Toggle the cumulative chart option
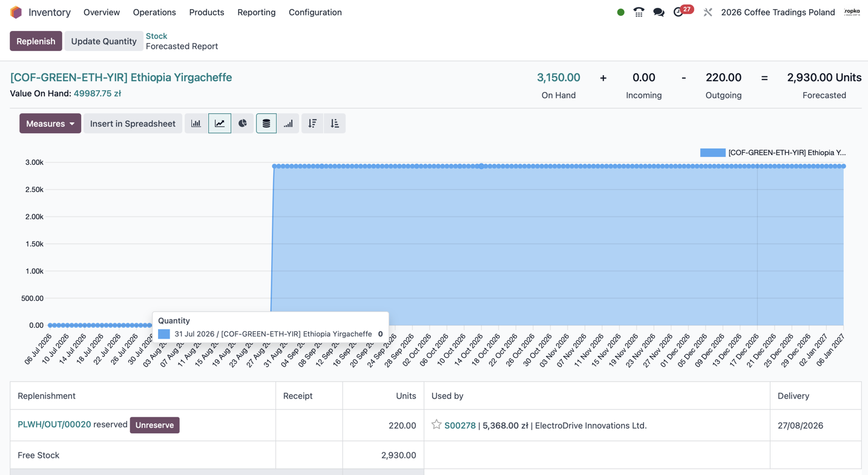This screenshot has width=868, height=475. 289,124
